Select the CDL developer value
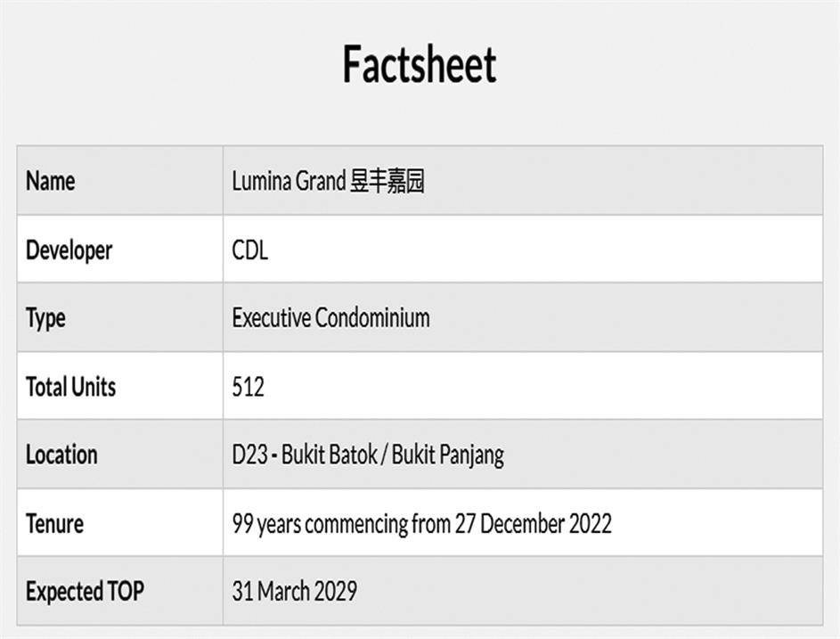The image size is (840, 639). pos(250,250)
